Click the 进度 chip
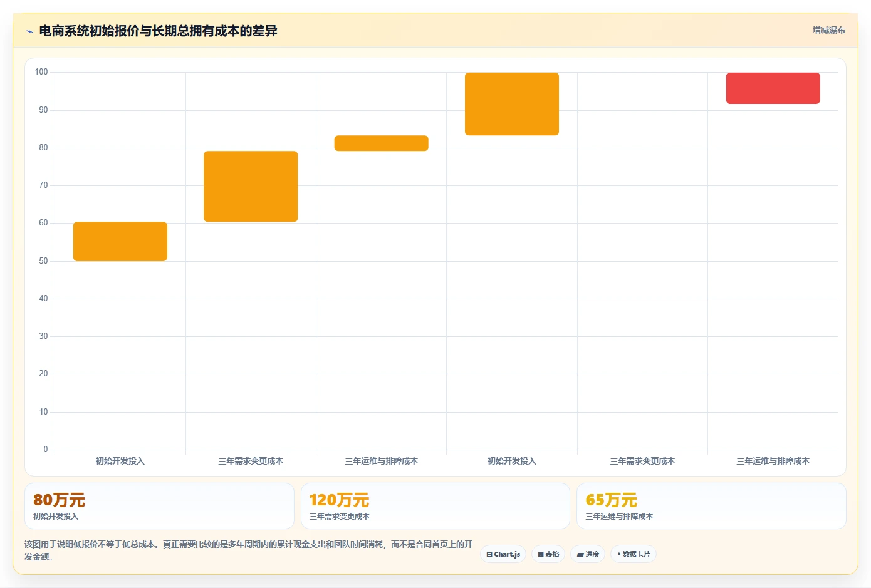The width and height of the screenshot is (871, 588). [x=588, y=554]
